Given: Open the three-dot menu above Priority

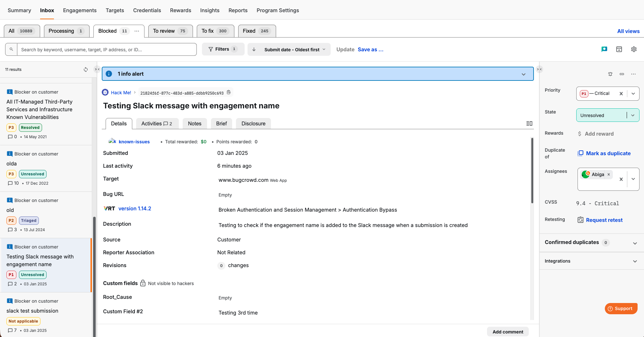Looking at the screenshot, I should [x=633, y=74].
